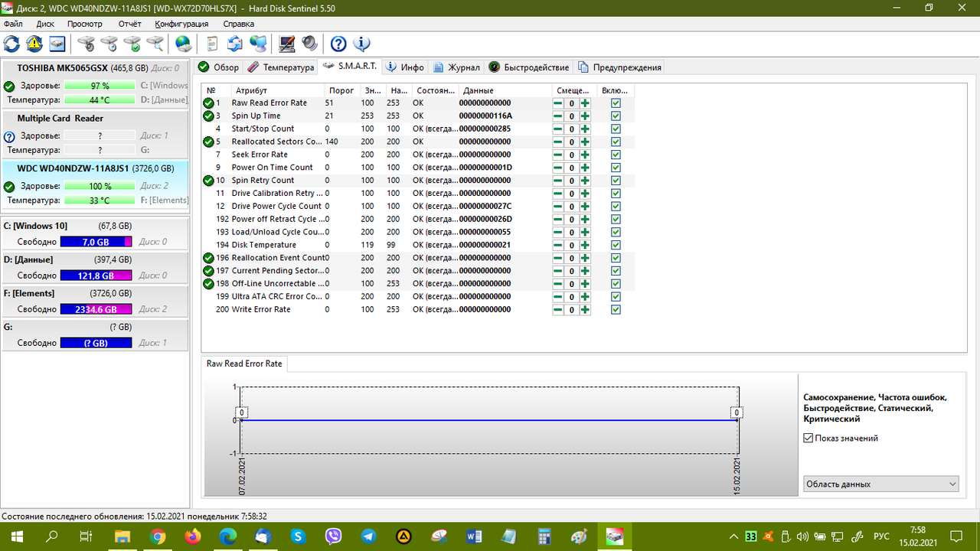Uncheck enabled box for Spin Up Time

(616, 116)
